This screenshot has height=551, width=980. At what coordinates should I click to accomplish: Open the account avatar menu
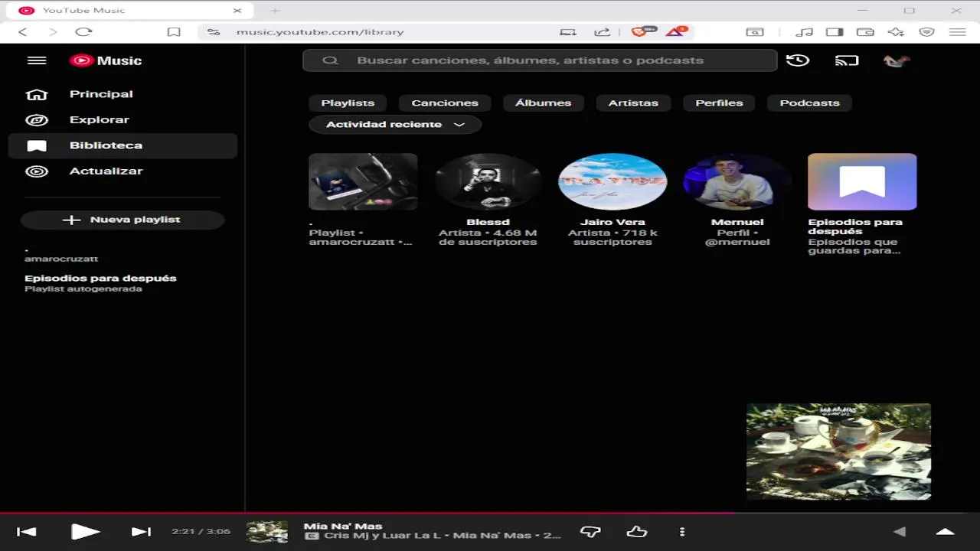(896, 60)
